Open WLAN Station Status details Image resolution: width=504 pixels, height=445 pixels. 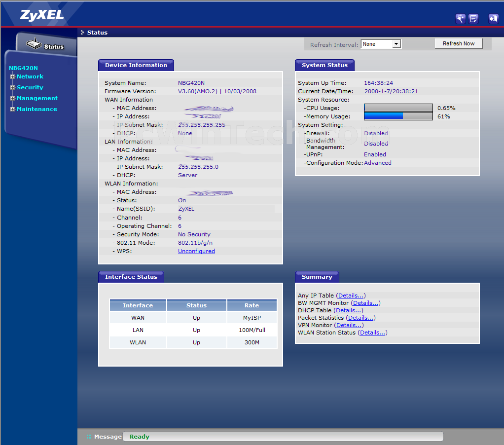(x=372, y=333)
